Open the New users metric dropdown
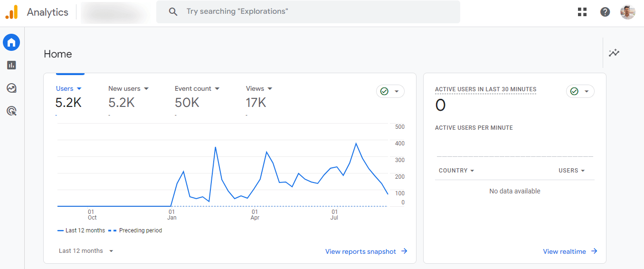This screenshot has height=269, width=644. (129, 88)
